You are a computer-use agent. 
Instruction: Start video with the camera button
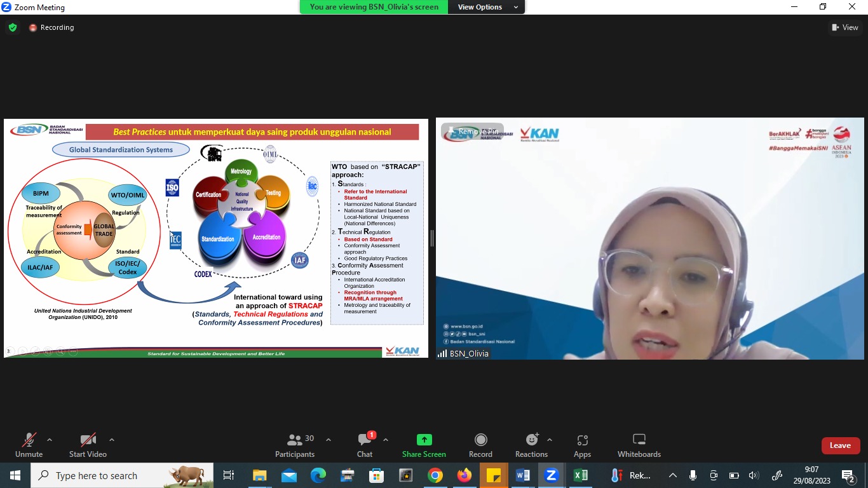tap(88, 445)
